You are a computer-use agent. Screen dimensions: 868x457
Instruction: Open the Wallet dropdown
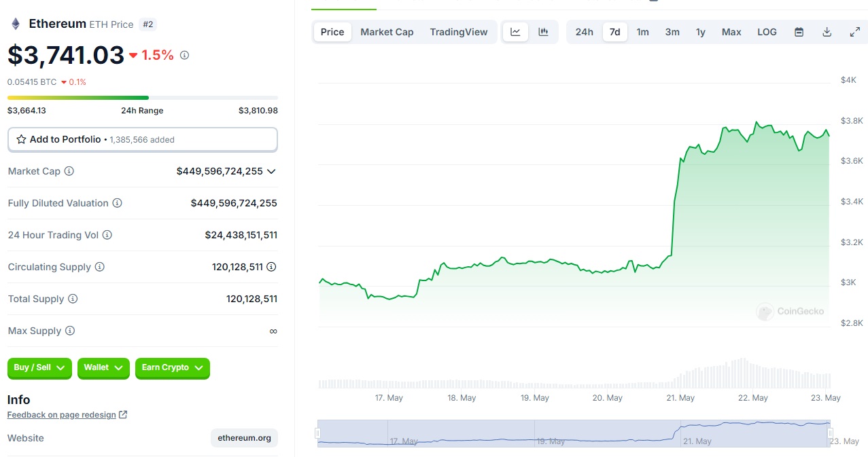[x=103, y=368]
